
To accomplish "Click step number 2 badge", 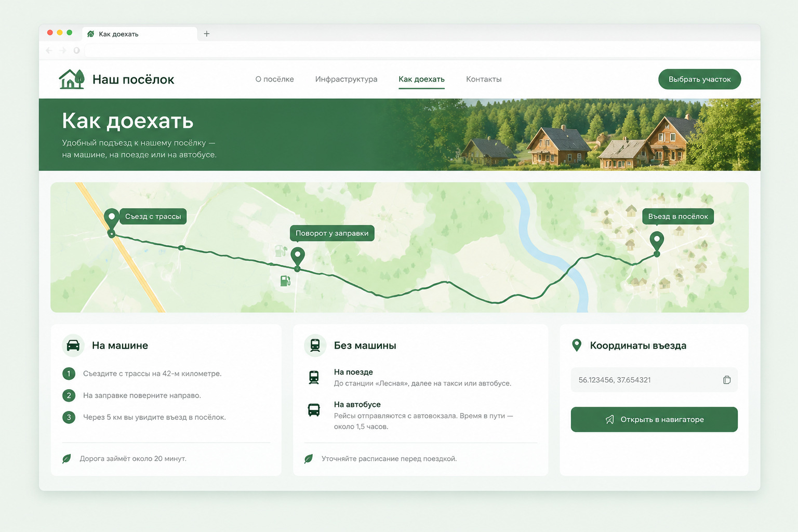I will 69,395.
